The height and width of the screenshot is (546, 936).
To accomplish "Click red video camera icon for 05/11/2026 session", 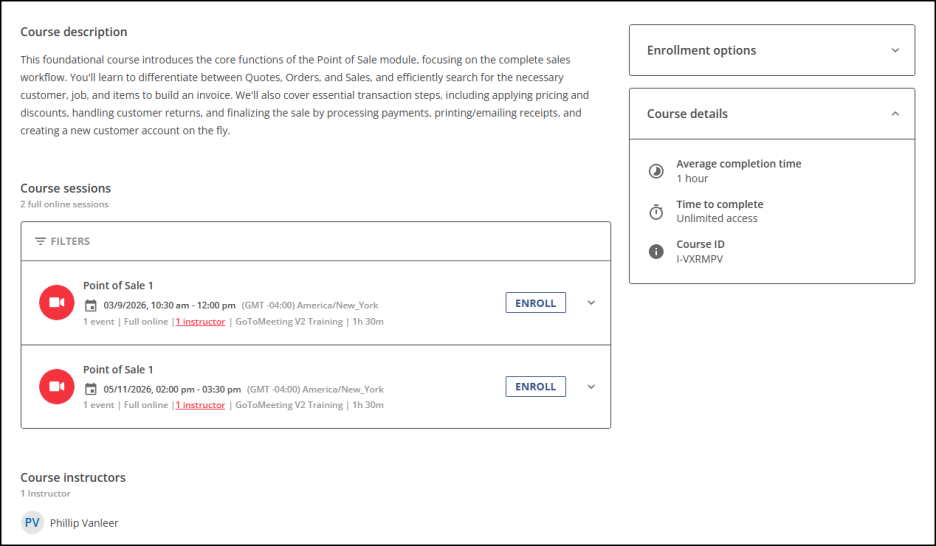I will [x=56, y=386].
